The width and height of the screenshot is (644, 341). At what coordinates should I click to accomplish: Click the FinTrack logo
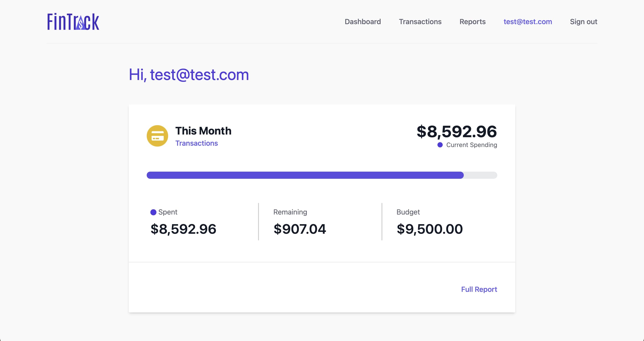73,21
